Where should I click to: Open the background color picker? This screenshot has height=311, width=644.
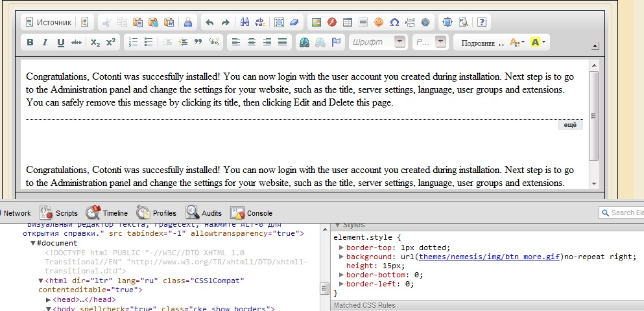pos(538,42)
